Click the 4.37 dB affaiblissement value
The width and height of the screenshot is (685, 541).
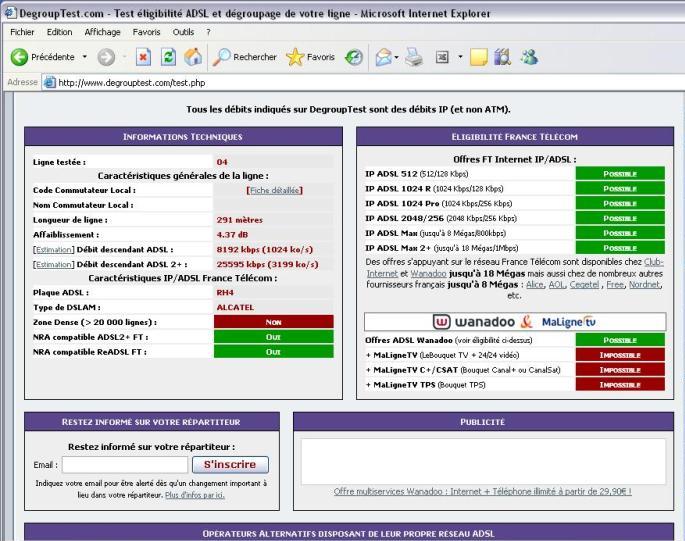[232, 235]
